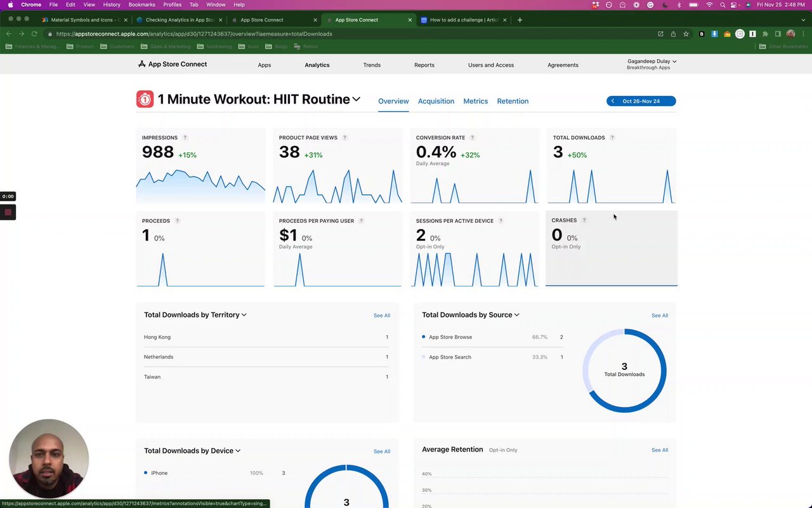Click the Chrome forward arrow
Screen dimensions: 812x508
(22, 34)
